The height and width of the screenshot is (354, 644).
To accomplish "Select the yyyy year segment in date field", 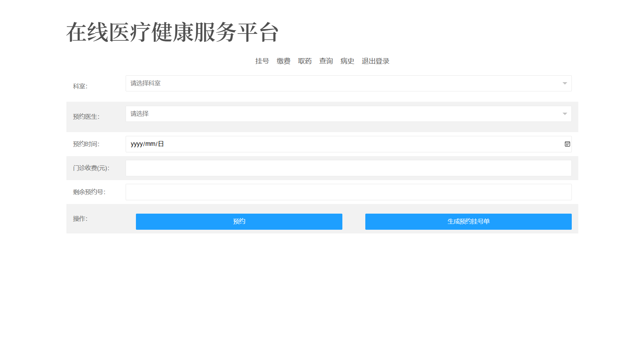I will pos(137,144).
